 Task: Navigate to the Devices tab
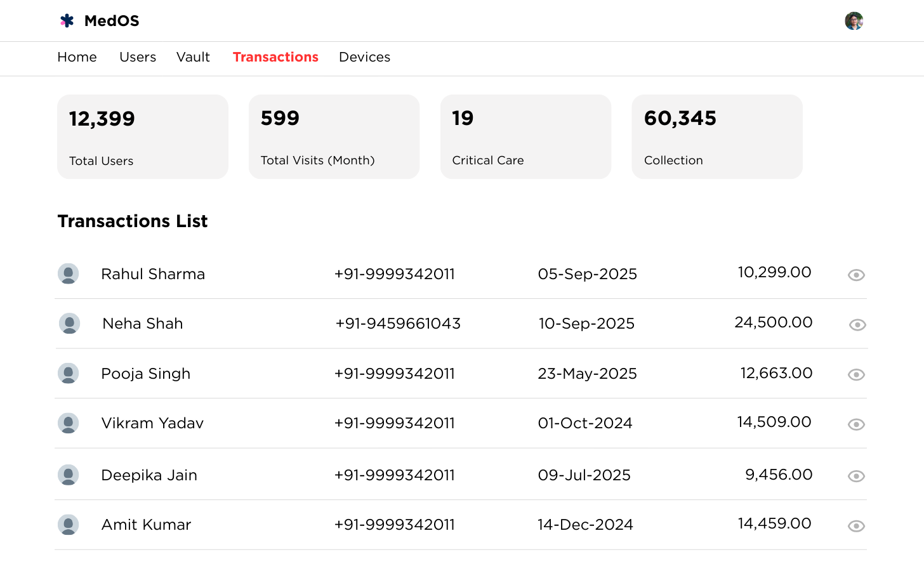(x=364, y=57)
